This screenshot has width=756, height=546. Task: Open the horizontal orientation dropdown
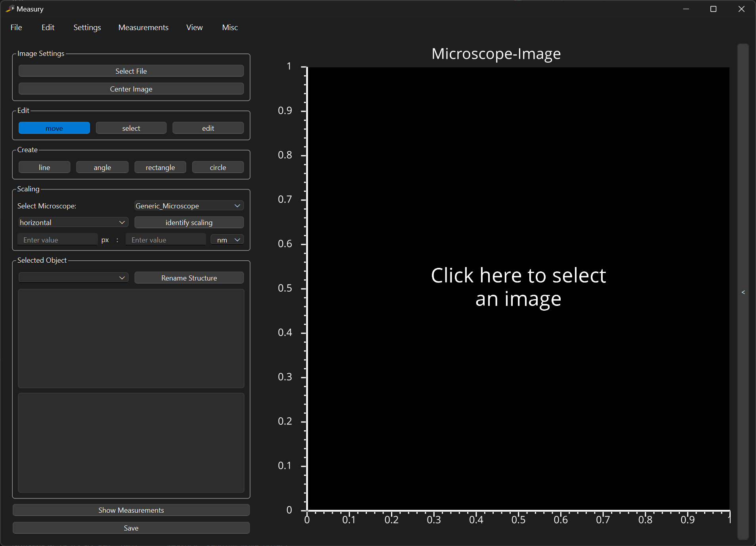73,222
